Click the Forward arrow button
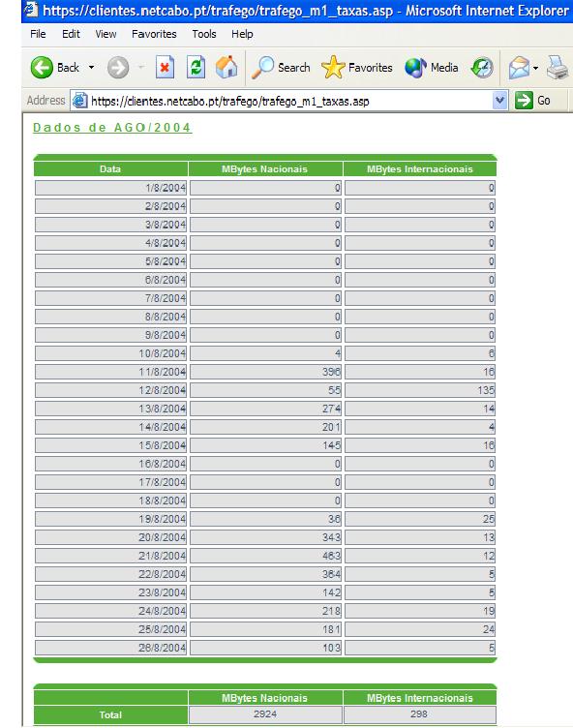Viewport: 573px width, 728px height. point(118,68)
